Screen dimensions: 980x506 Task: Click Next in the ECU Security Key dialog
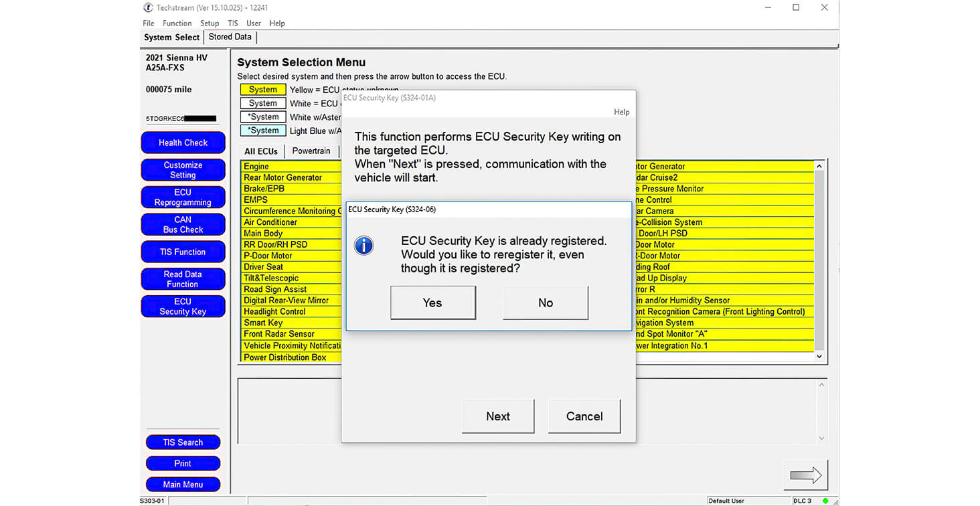click(498, 416)
